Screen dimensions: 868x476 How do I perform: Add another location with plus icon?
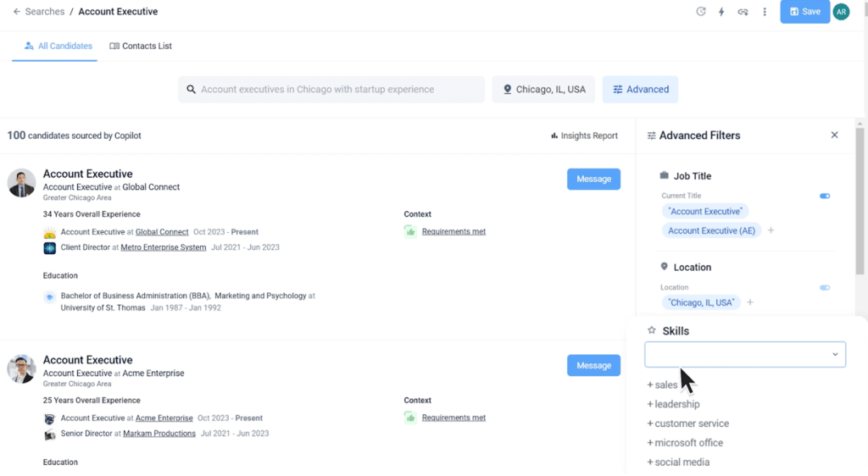pos(750,302)
